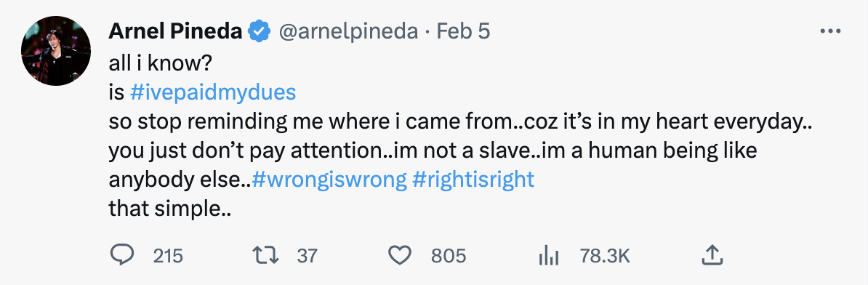This screenshot has width=868, height=285.
Task: Click the Arnel Pineda display name
Action: 175,31
